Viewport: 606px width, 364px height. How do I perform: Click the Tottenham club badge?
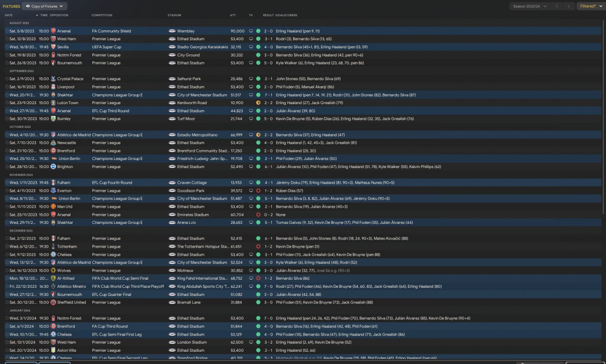click(53, 247)
